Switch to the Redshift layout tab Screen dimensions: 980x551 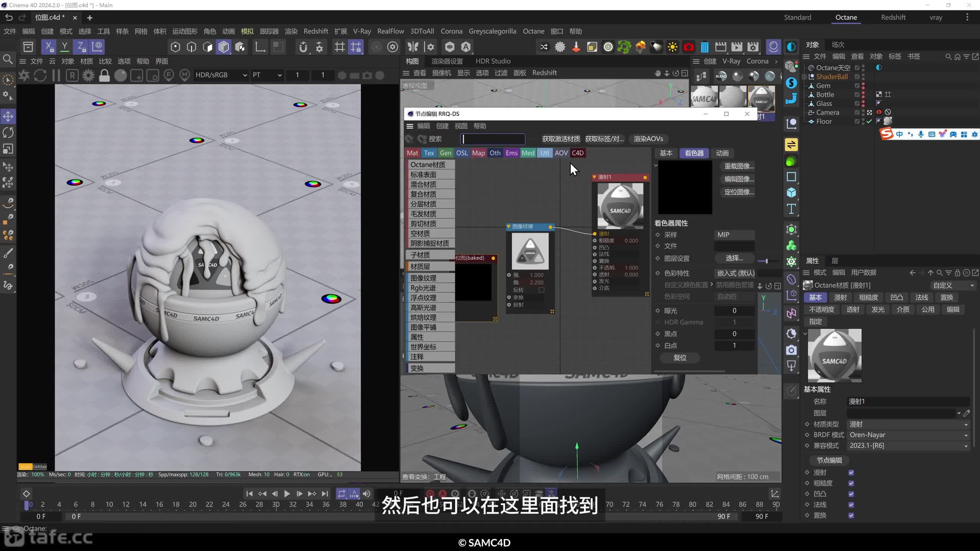893,17
